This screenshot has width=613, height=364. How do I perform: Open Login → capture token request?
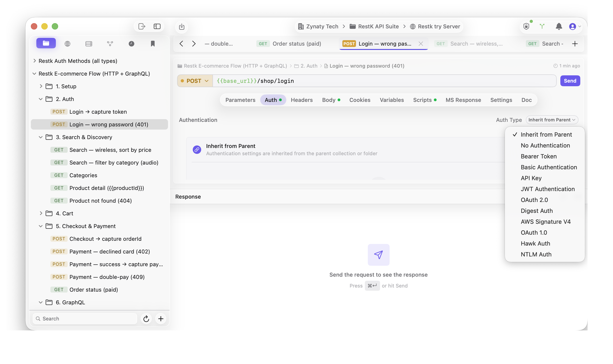pyautogui.click(x=99, y=112)
